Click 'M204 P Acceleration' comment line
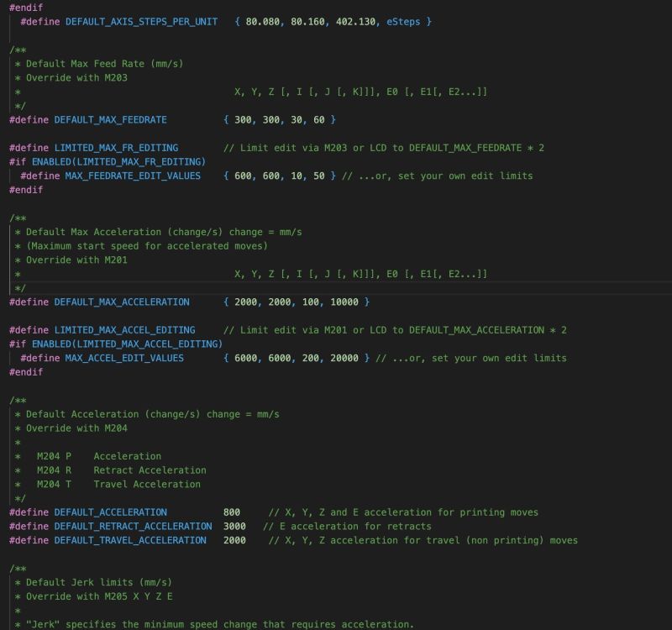The image size is (672, 630). coord(99,456)
